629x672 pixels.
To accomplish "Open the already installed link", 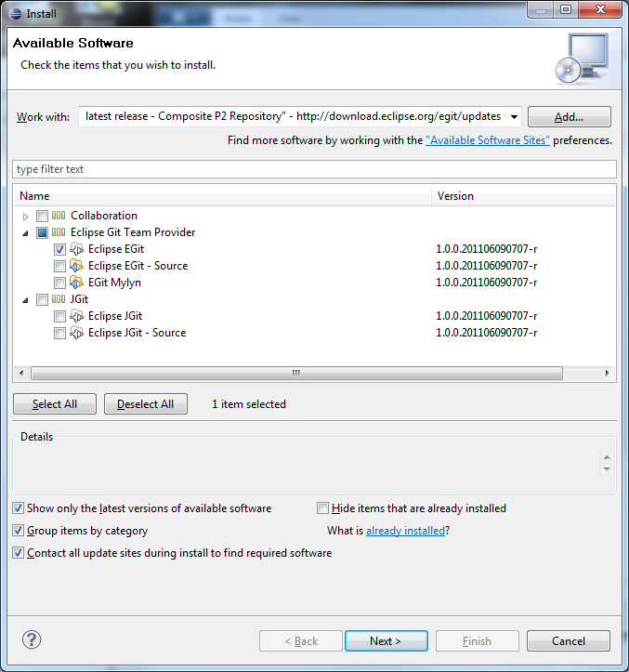I will click(405, 531).
